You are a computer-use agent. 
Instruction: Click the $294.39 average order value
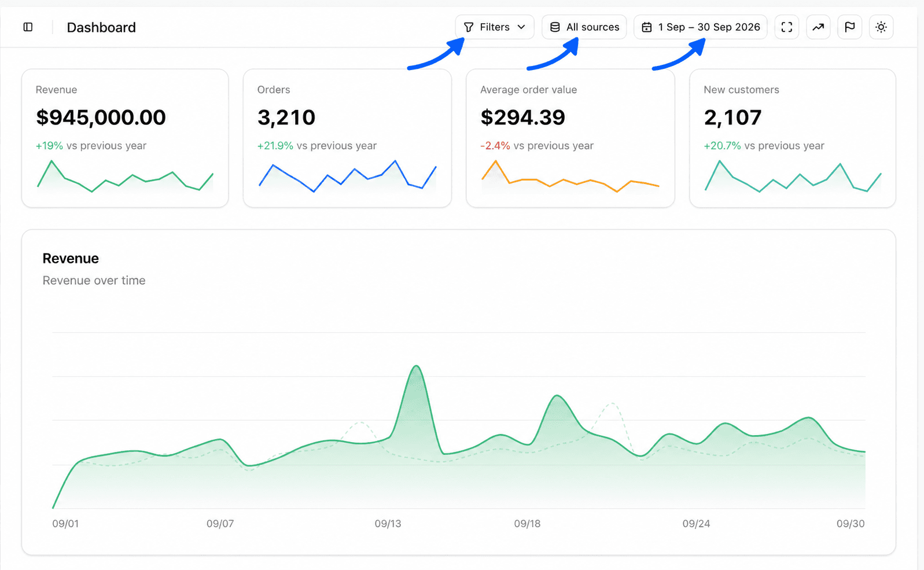point(522,117)
